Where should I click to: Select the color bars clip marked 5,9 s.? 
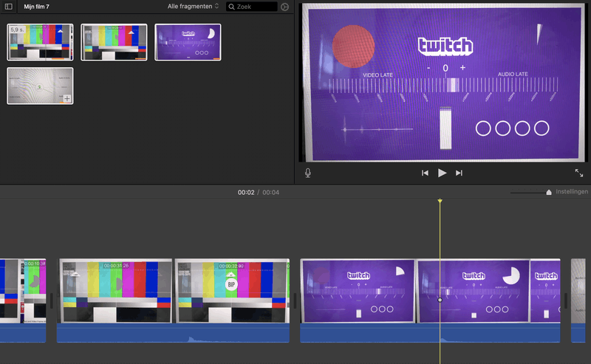point(41,42)
